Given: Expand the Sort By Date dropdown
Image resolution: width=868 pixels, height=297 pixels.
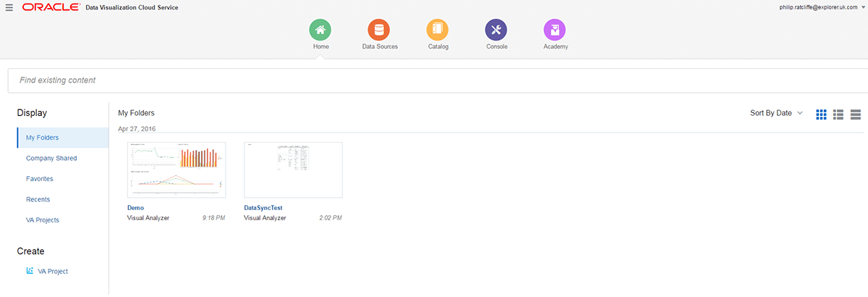Looking at the screenshot, I should coord(776,113).
